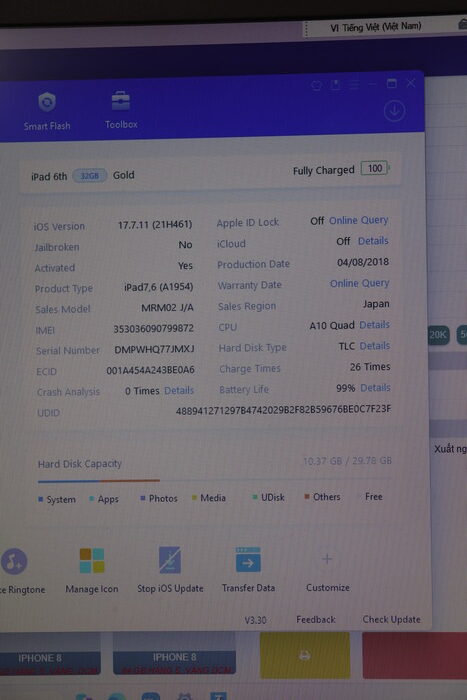
Task: Open iCloud Details link
Action: 373,241
